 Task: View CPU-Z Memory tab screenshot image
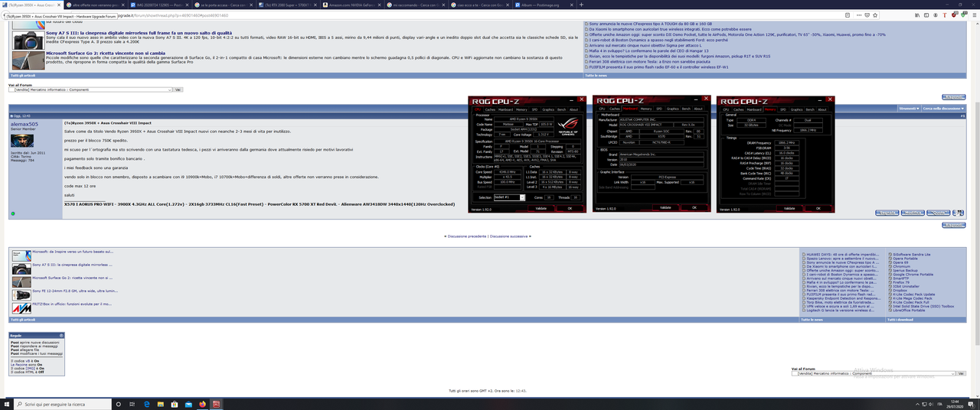tap(776, 155)
